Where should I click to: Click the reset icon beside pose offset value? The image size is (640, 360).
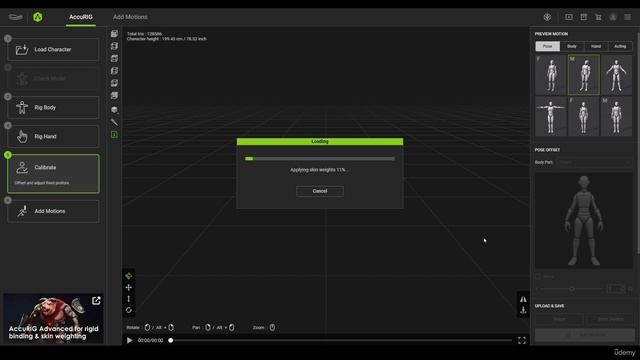[x=630, y=289]
